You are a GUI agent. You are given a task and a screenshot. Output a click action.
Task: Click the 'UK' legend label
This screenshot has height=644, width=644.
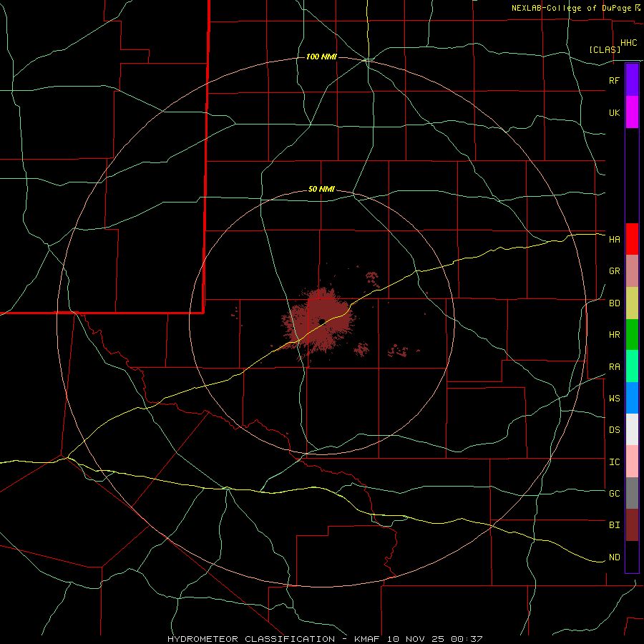click(x=614, y=112)
